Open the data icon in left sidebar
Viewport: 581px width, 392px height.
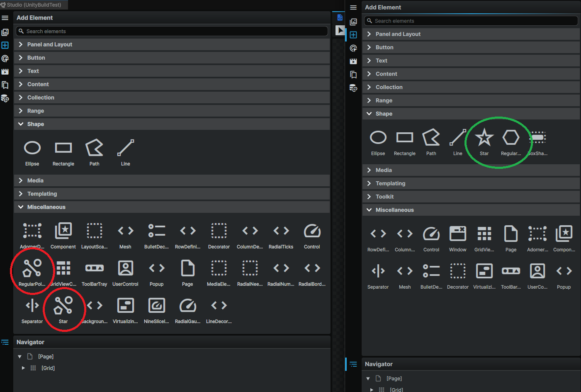pos(5,98)
